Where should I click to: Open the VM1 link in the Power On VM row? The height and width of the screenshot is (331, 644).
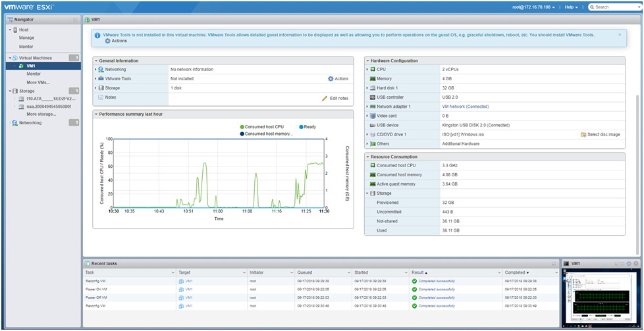pyautogui.click(x=188, y=290)
